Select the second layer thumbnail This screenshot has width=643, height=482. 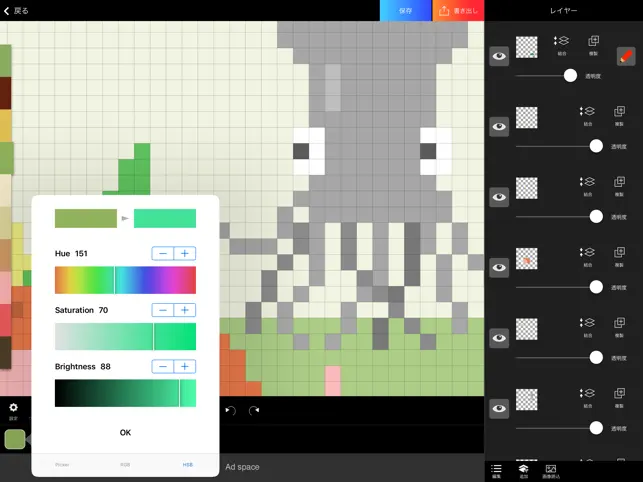(x=527, y=118)
